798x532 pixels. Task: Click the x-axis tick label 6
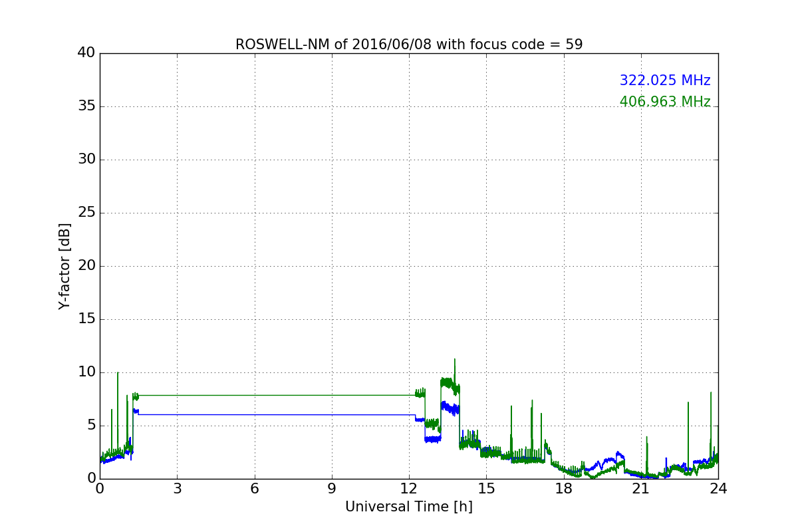click(255, 489)
